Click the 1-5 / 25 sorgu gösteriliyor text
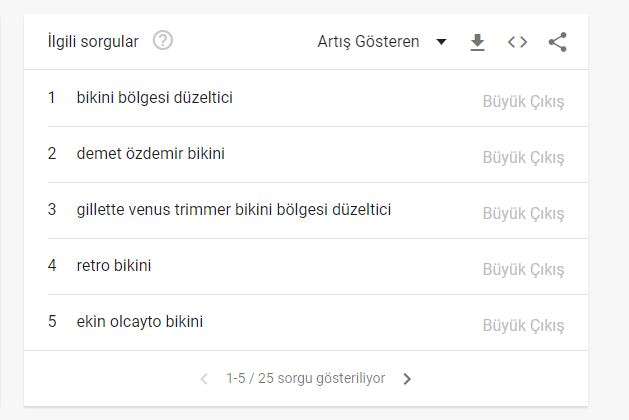 coord(306,378)
